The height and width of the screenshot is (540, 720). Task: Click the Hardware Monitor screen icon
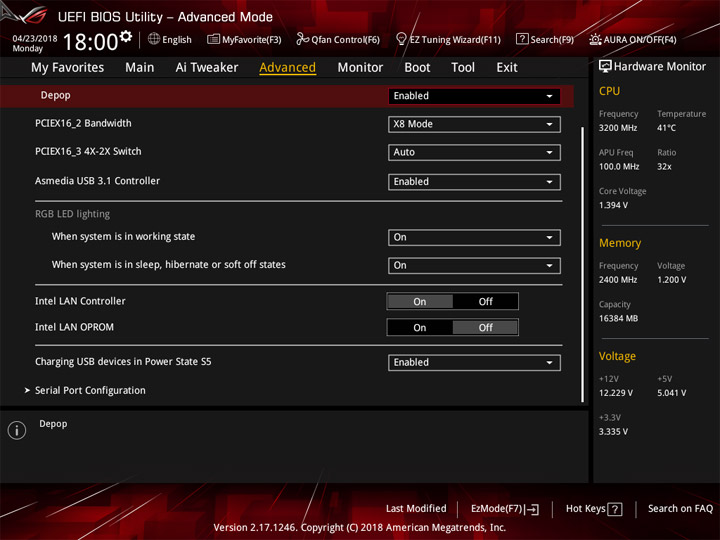pos(605,67)
